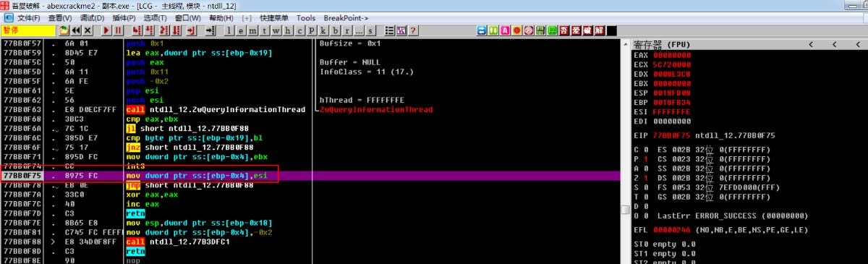Trace over with the toolbar icon
Image resolution: width=868 pixels, height=264 pixels.
click(x=176, y=30)
